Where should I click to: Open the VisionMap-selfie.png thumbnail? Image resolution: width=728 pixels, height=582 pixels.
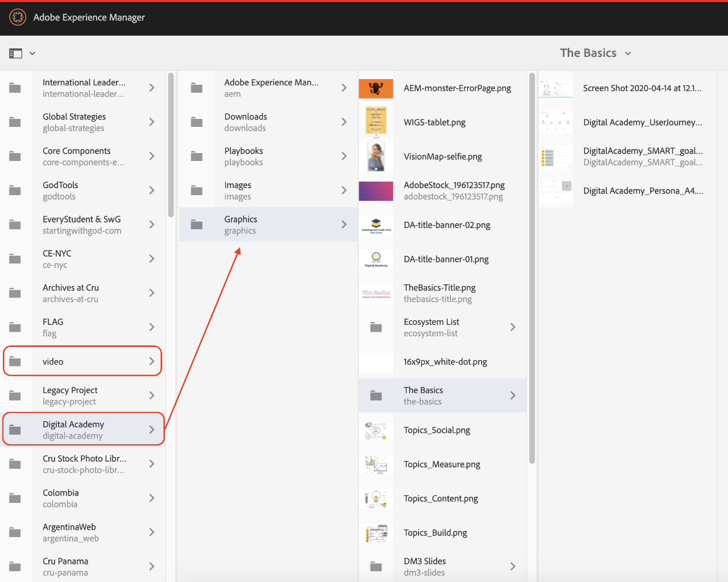pyautogui.click(x=376, y=156)
